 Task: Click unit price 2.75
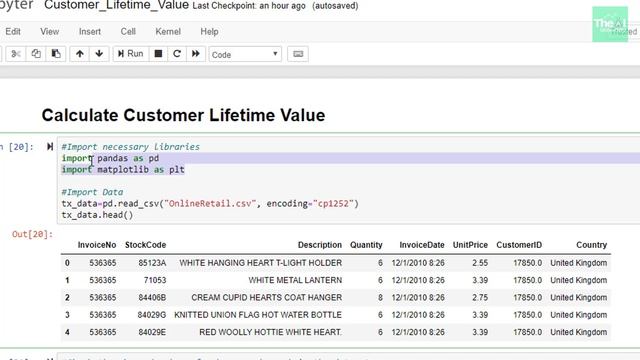click(480, 298)
